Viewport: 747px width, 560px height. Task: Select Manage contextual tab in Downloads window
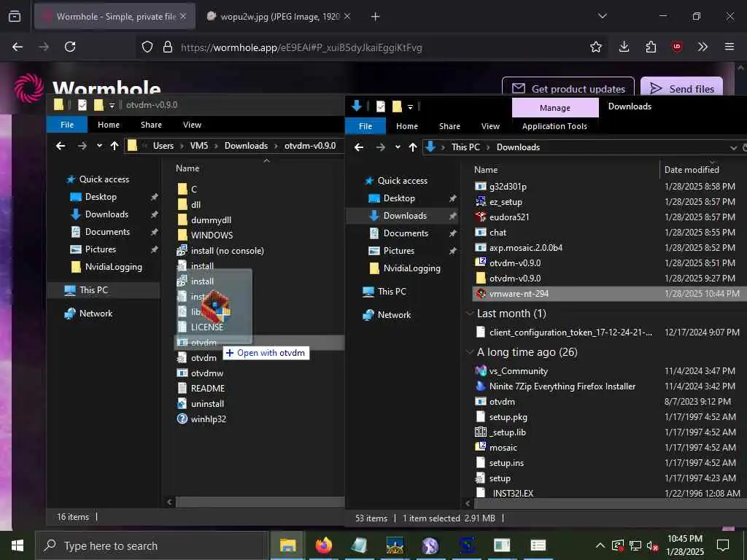555,108
